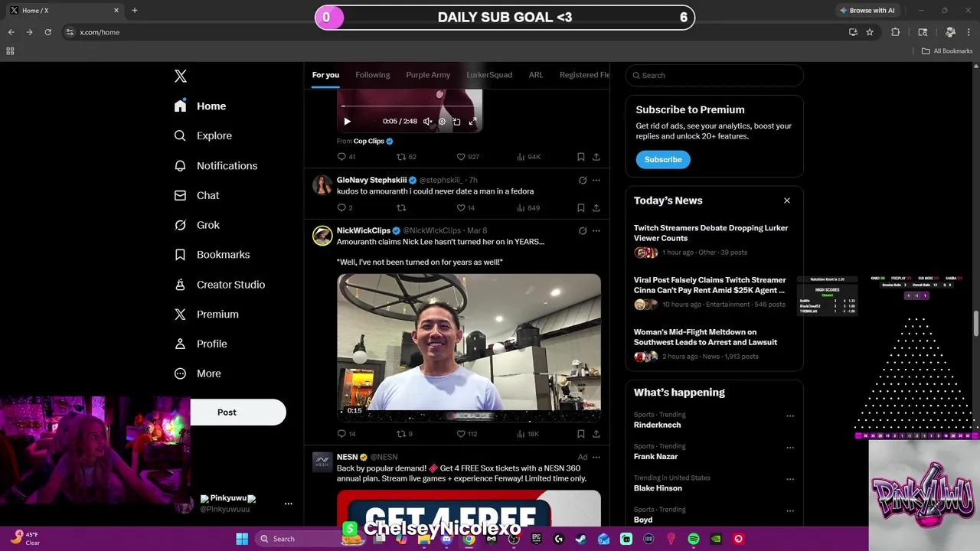Image resolution: width=980 pixels, height=551 pixels.
Task: Open Grok in the sidebar
Action: (x=198, y=225)
